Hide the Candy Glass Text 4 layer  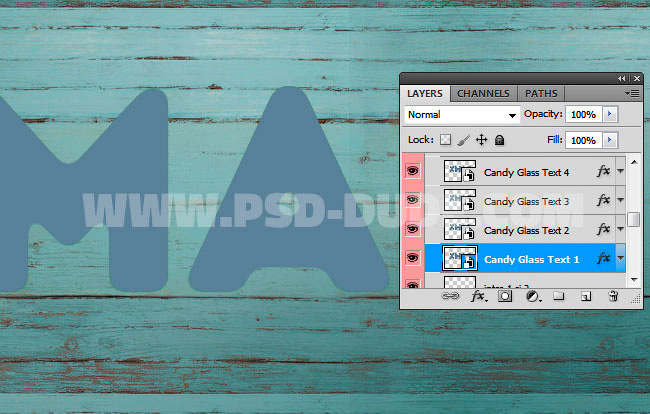click(411, 172)
